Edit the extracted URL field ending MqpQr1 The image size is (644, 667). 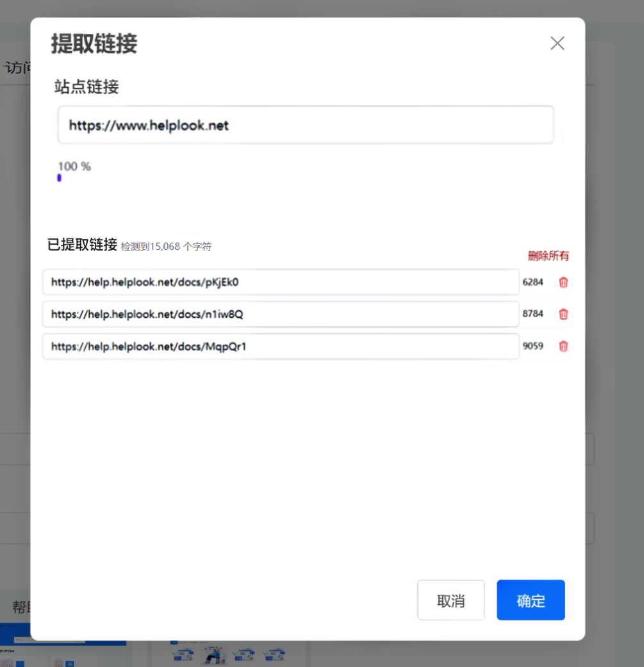tap(281, 346)
